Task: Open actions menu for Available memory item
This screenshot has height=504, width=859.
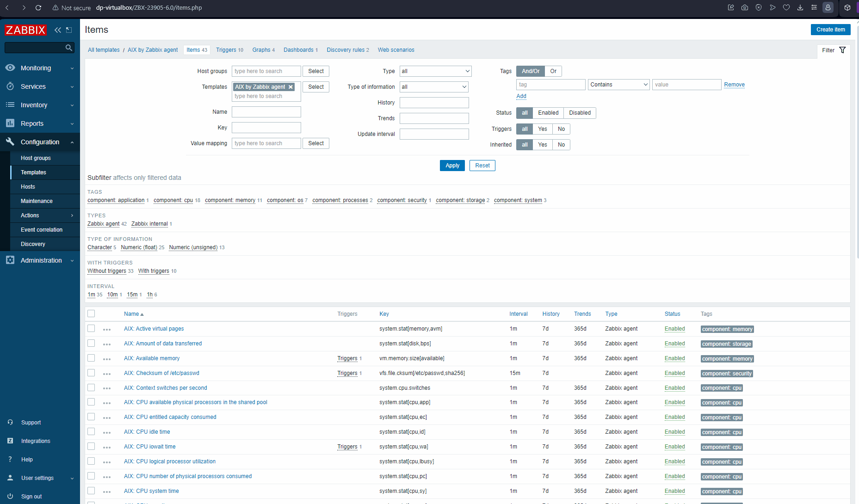Action: tap(107, 359)
